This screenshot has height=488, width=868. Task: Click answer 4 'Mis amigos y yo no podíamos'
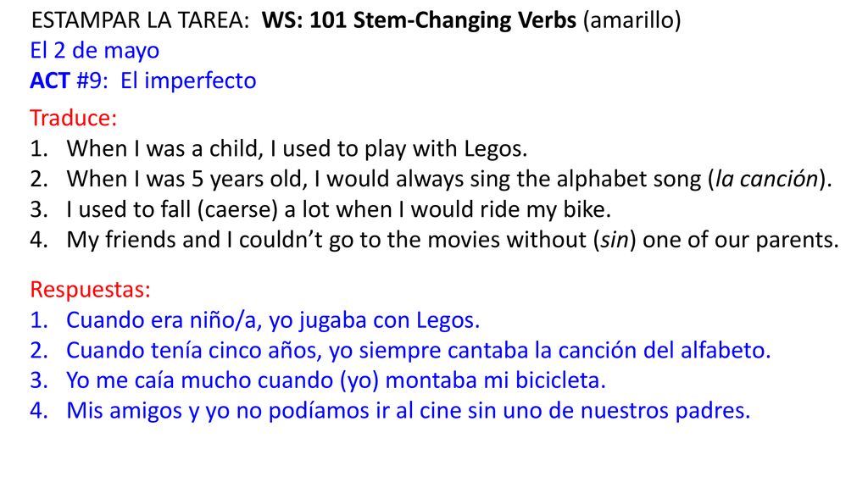(409, 411)
